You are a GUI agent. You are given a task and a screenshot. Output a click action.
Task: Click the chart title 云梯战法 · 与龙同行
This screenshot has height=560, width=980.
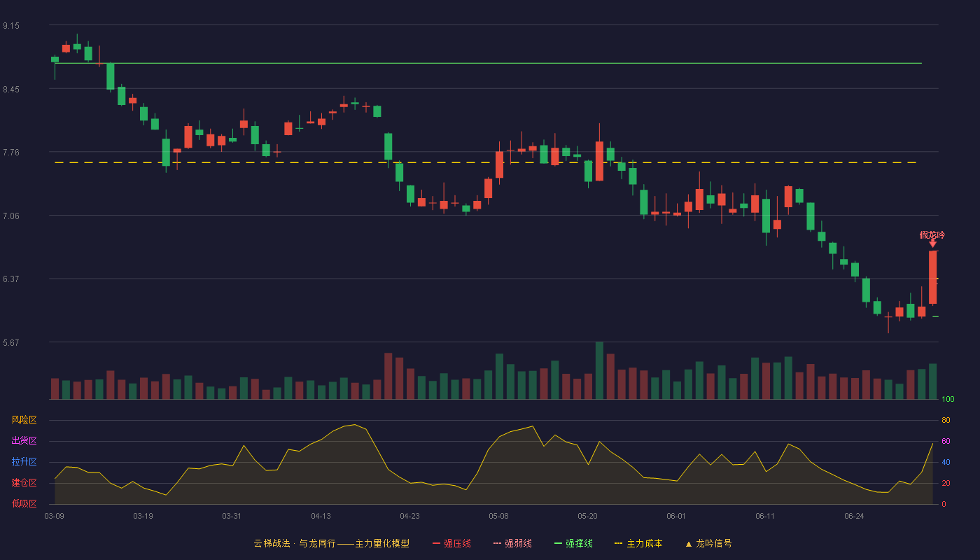(x=295, y=543)
